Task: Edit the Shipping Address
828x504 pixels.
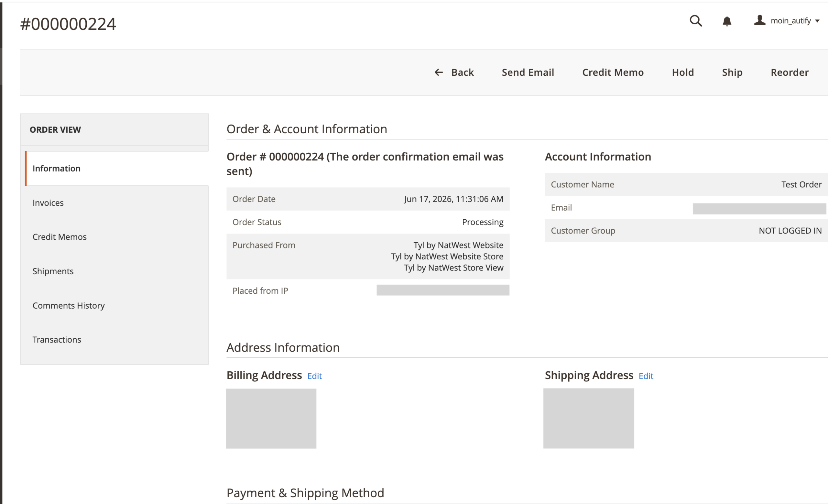Action: click(x=646, y=376)
